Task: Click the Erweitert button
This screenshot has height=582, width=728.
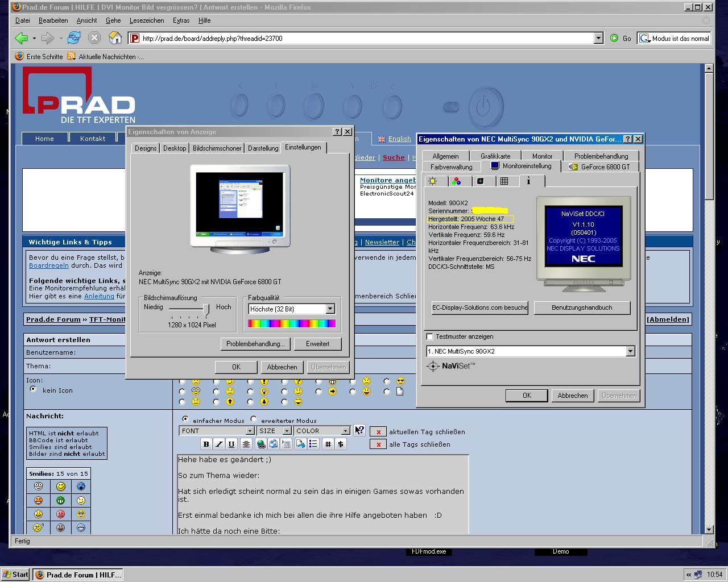Action: (x=317, y=344)
